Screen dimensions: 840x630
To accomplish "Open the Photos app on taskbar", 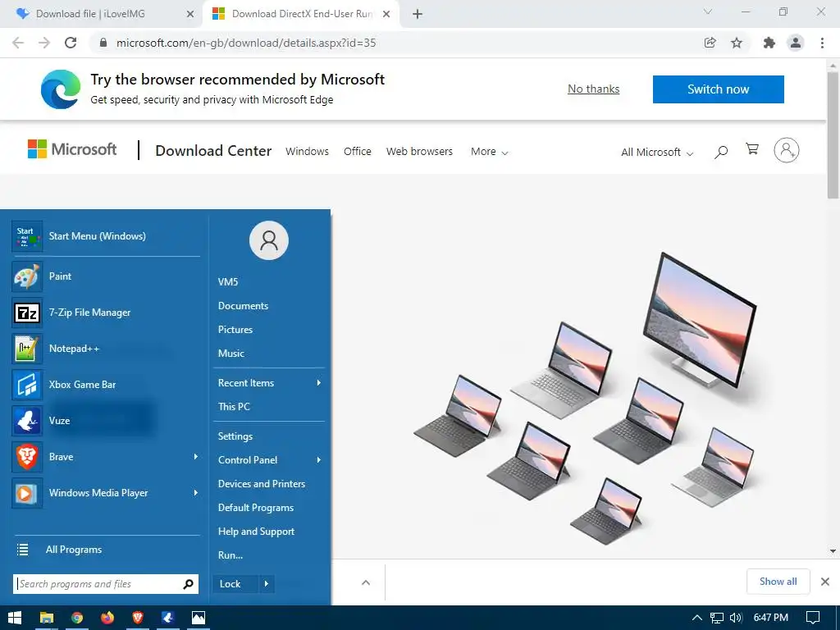I will pyautogui.click(x=199, y=618).
